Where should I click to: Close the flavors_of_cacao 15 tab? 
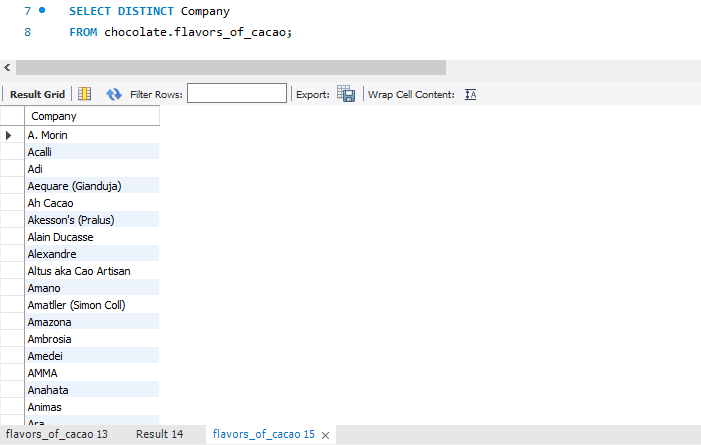click(x=325, y=435)
